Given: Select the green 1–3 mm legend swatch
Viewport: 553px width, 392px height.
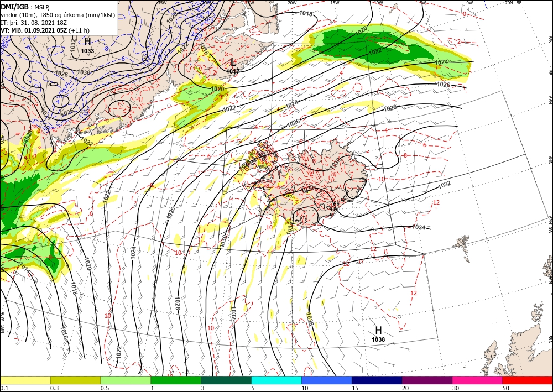Looking at the screenshot, I should point(176,380).
